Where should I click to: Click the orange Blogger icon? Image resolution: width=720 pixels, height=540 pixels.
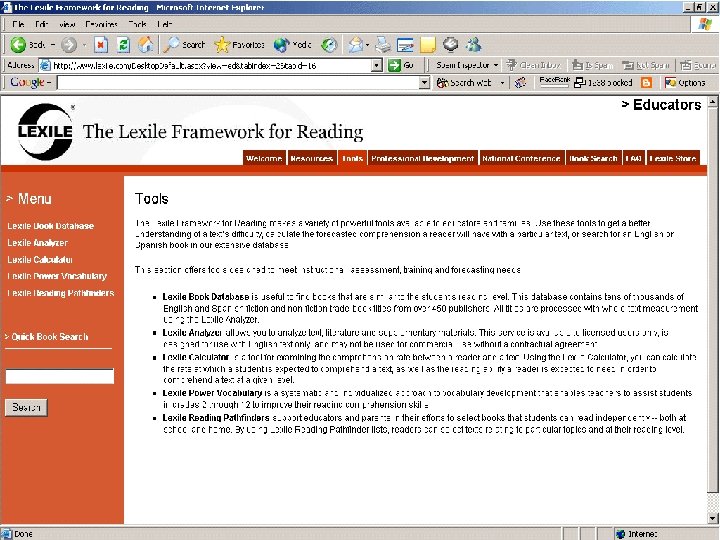(647, 83)
